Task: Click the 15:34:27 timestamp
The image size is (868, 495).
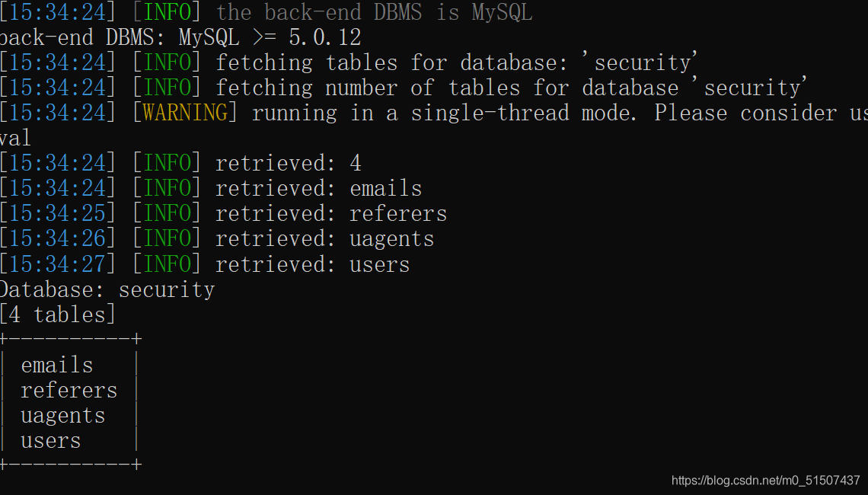Action: coord(58,264)
